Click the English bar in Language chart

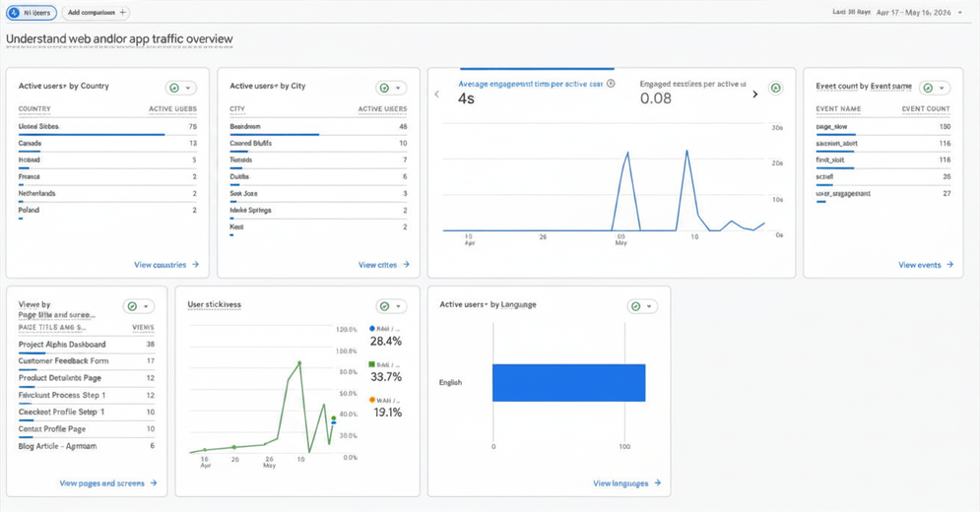pos(568,383)
